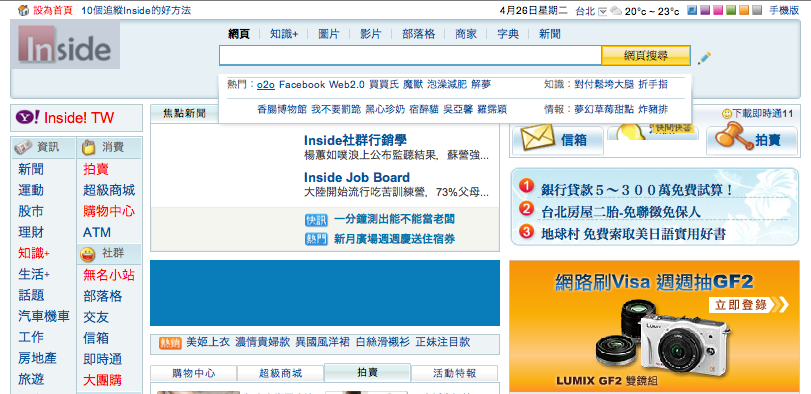Open the Inside Job Board headline
The image size is (811, 394).
[357, 177]
